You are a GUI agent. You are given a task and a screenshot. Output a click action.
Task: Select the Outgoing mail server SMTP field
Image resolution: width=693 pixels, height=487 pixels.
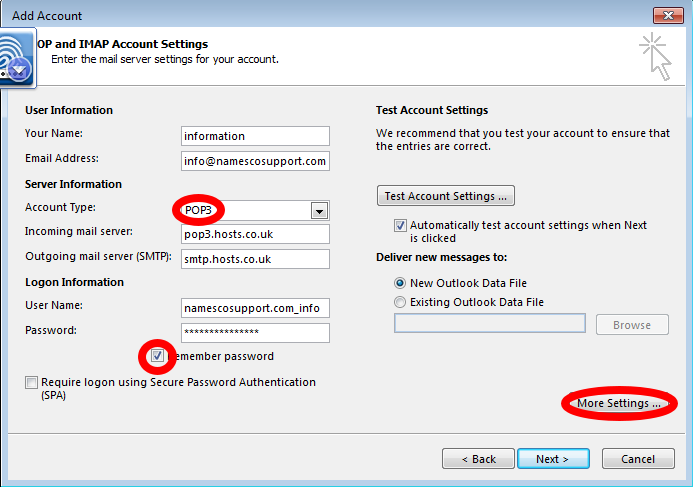255,259
